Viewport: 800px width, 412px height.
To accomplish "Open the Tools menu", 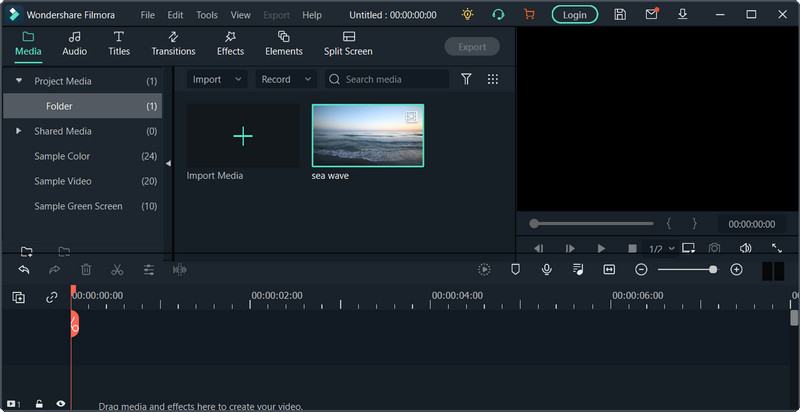I will 207,15.
